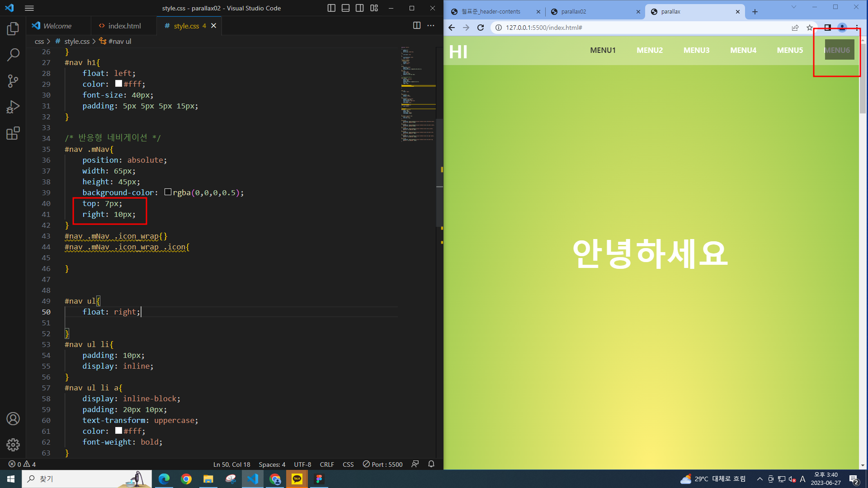This screenshot has width=868, height=488.
Task: Open the Search view in activity bar
Action: coord(13,55)
